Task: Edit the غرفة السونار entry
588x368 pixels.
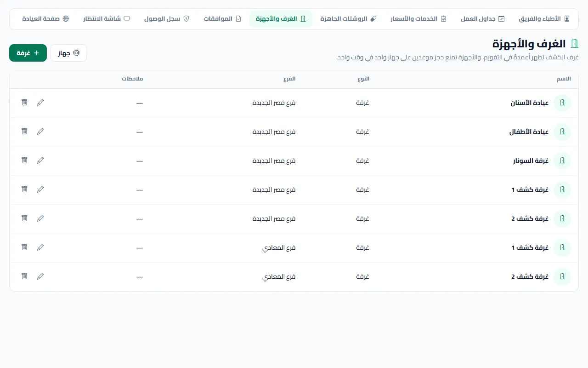Action: 40,160
